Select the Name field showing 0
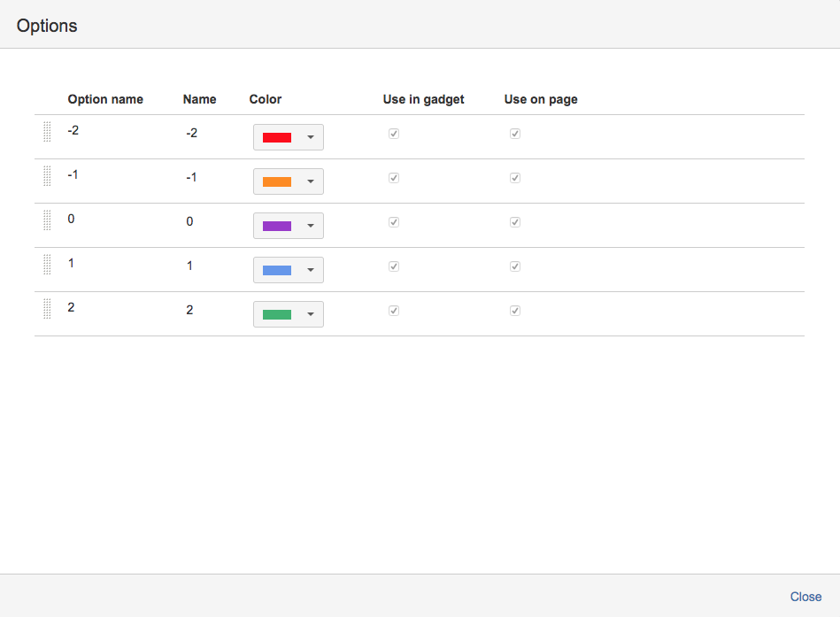840x617 pixels. 190,221
